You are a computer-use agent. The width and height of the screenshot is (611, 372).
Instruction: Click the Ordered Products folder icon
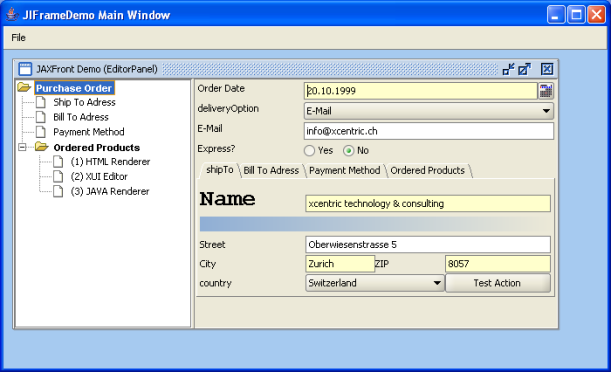coord(41,147)
